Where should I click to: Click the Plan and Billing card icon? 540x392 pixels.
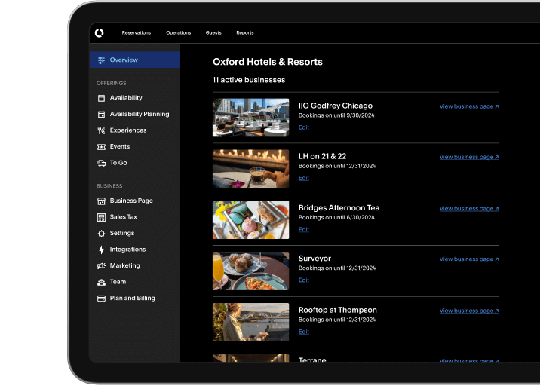point(101,299)
